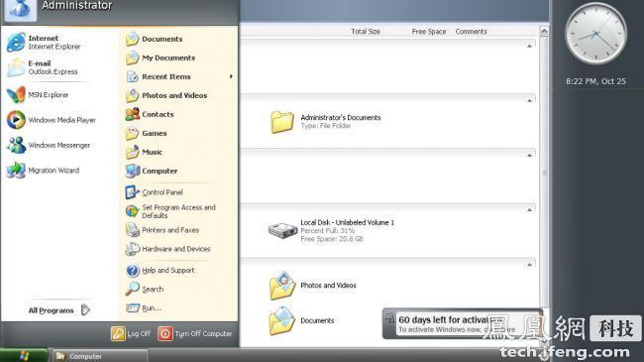Open the Windows Messenger icon
The width and height of the screenshot is (644, 362).
click(16, 145)
